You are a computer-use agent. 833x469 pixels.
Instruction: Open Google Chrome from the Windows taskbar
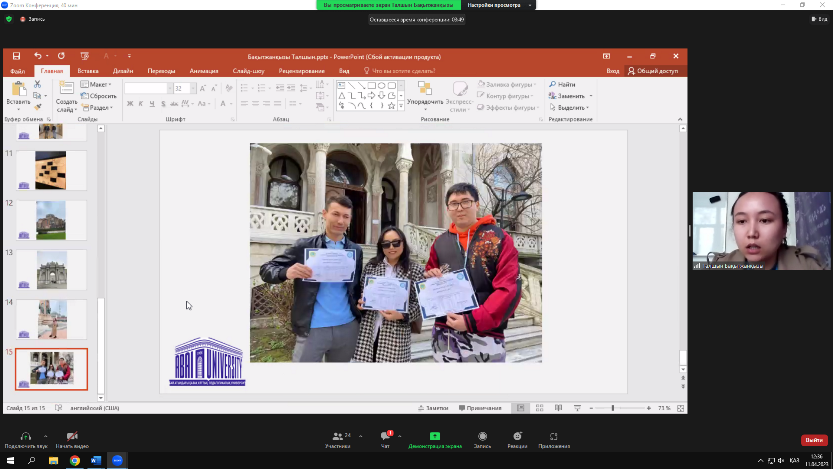75,460
